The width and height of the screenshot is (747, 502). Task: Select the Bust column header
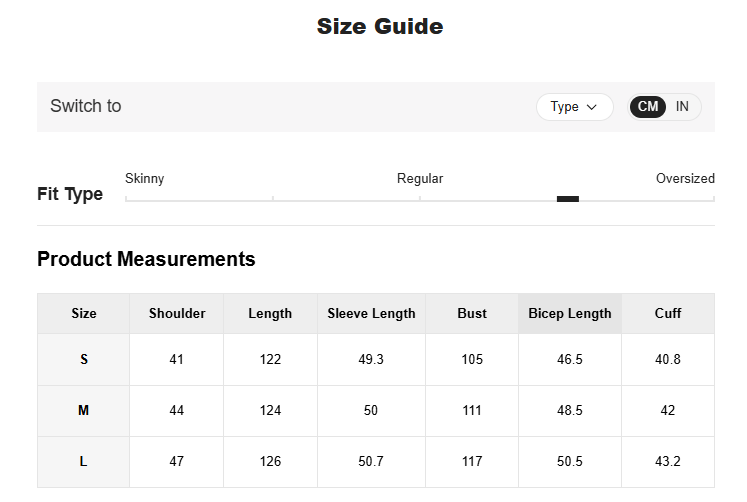[472, 313]
